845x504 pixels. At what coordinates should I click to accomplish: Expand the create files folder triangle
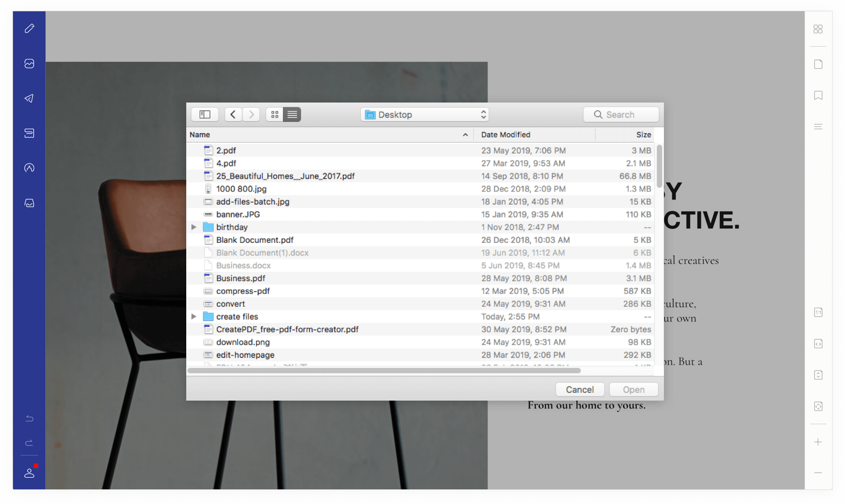coord(194,317)
